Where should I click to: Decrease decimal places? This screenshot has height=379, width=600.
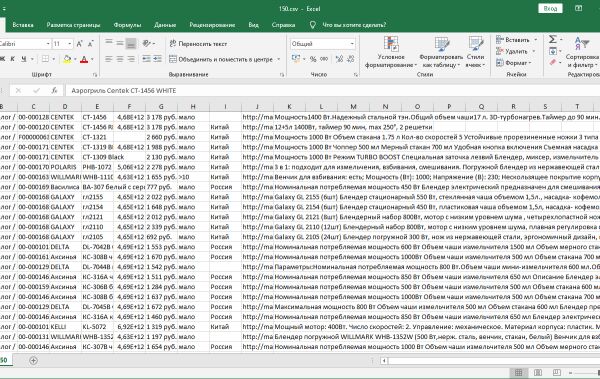[350, 59]
